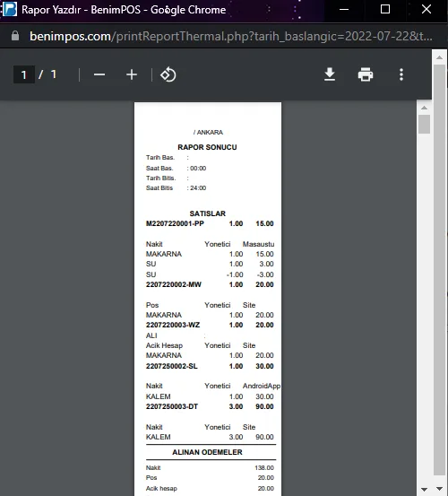This screenshot has width=448, height=496.
Task: Click outer scrollbar down arrow
Action: (439, 489)
